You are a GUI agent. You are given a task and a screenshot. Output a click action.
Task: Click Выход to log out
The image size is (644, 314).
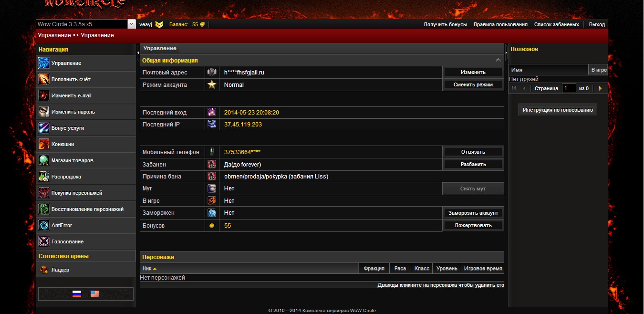click(x=597, y=24)
